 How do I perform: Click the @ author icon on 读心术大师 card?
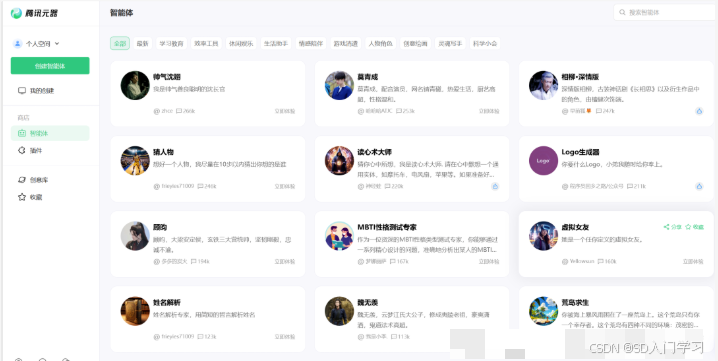(361, 186)
